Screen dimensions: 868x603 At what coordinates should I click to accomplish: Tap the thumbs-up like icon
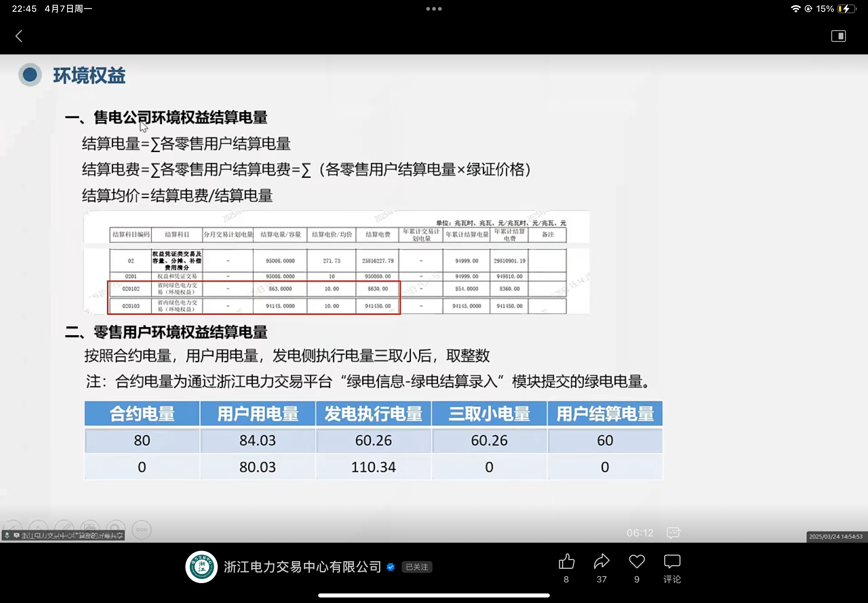566,562
